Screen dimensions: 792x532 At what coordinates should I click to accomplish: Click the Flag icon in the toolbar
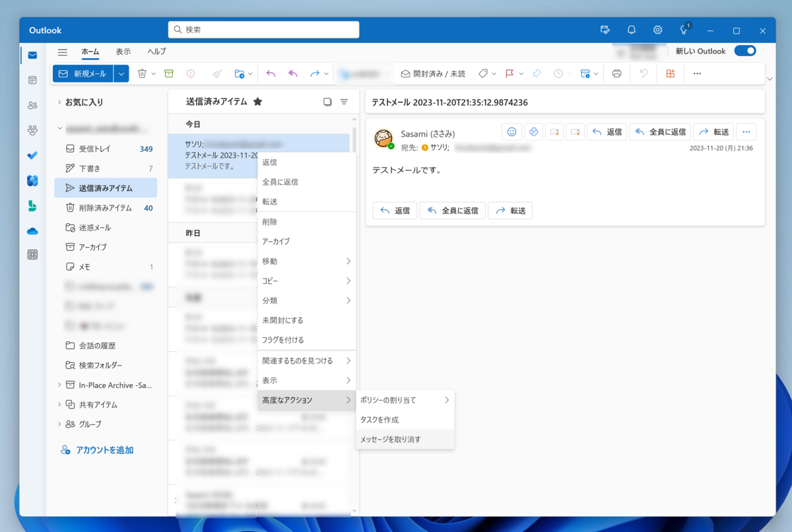(x=510, y=74)
